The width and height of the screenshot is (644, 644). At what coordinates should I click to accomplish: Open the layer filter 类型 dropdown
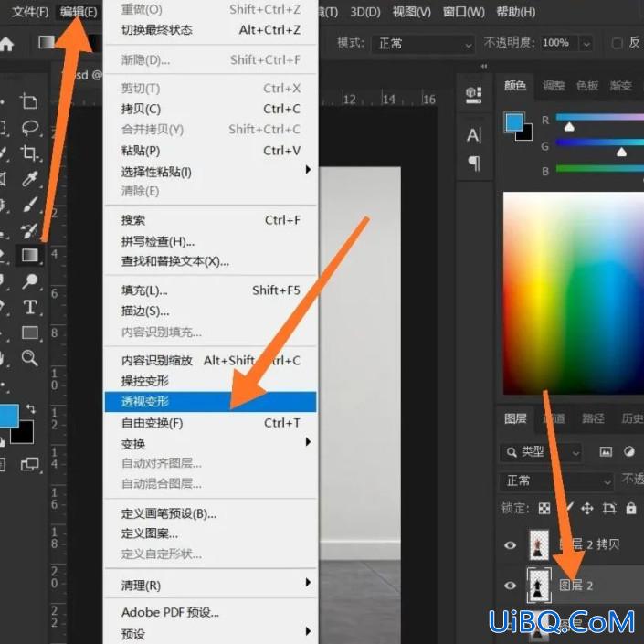[541, 452]
